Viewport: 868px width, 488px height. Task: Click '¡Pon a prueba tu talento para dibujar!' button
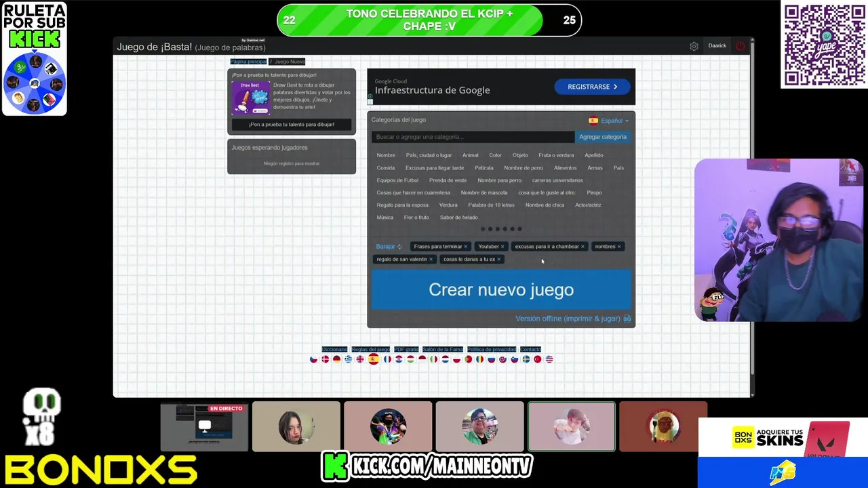[292, 125]
